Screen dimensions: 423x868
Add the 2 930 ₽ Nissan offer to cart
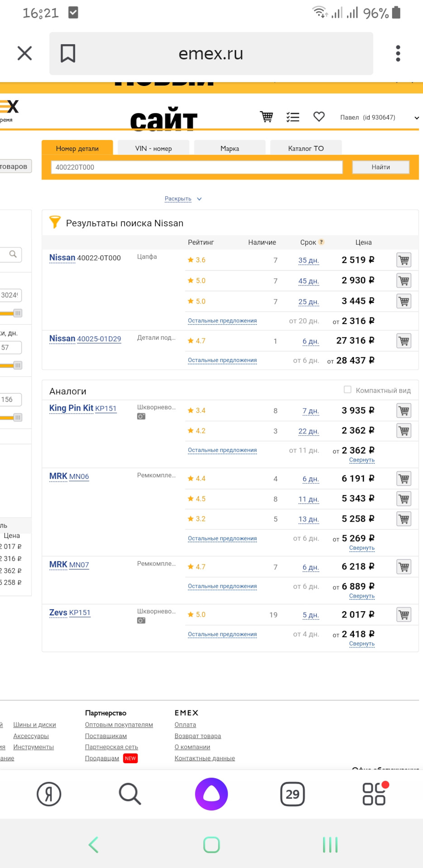[404, 281]
